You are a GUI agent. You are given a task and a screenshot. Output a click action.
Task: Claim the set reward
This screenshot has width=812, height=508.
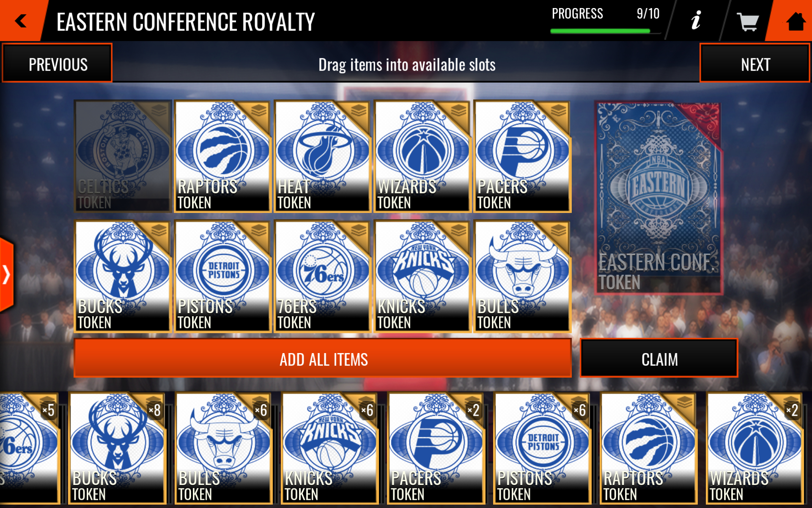pos(659,358)
